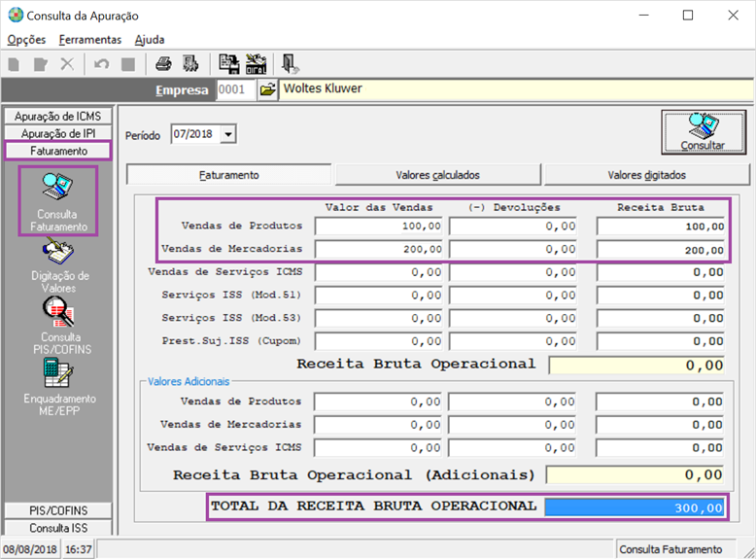Image resolution: width=756 pixels, height=559 pixels.
Task: Expand the Apuração de IPI panel
Action: point(57,133)
